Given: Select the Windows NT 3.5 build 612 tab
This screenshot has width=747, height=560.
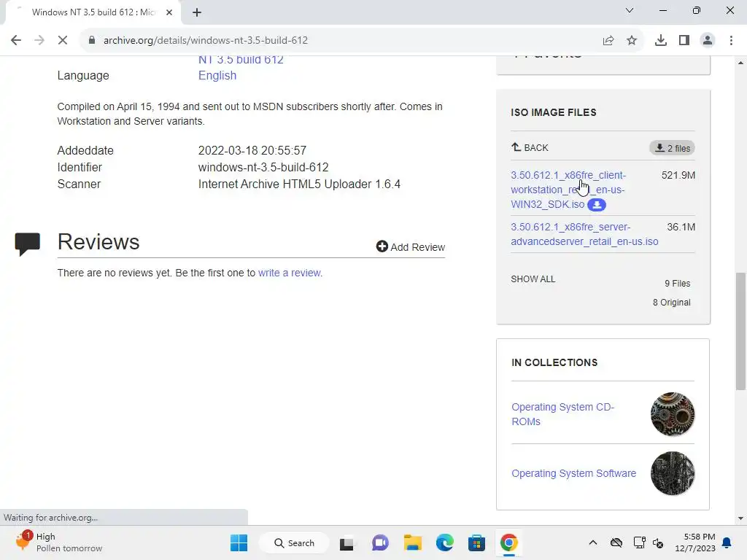Looking at the screenshot, I should 93,12.
